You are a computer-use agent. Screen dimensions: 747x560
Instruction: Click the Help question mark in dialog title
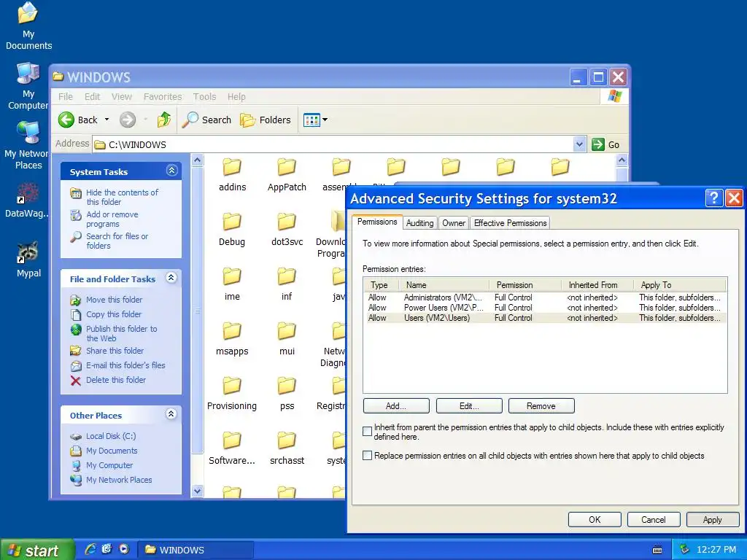(x=713, y=198)
